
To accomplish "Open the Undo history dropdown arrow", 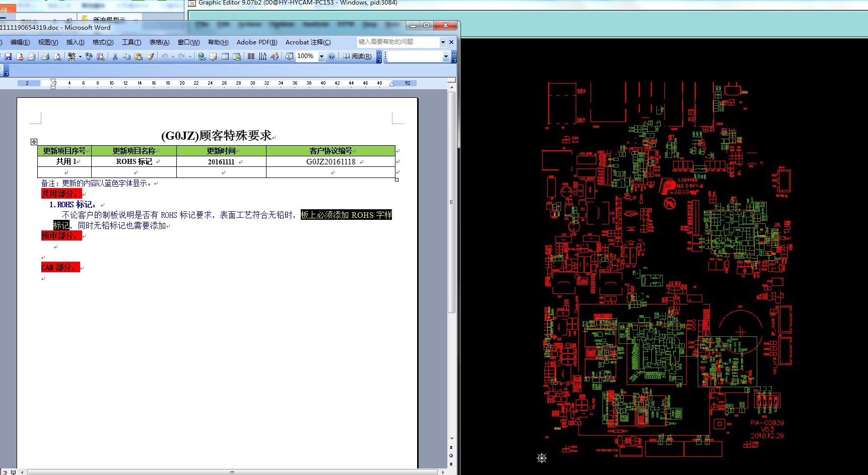I will click(x=173, y=56).
